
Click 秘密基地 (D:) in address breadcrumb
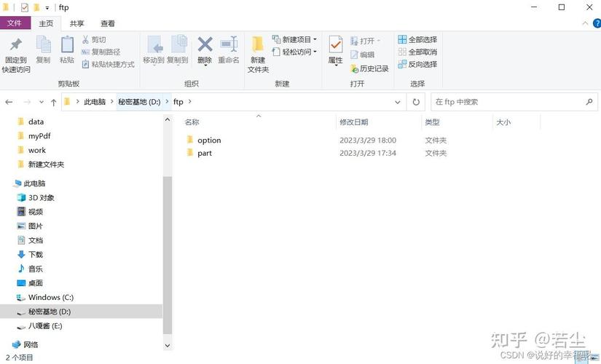coord(139,102)
